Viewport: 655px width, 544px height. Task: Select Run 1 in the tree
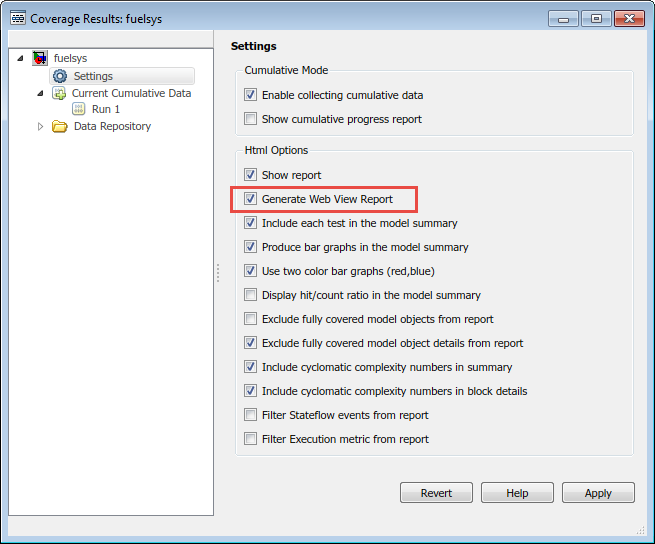(106, 109)
